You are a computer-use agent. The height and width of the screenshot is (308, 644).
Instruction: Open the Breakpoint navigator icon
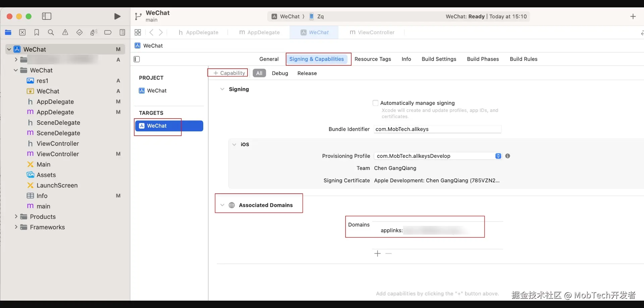coord(108,32)
